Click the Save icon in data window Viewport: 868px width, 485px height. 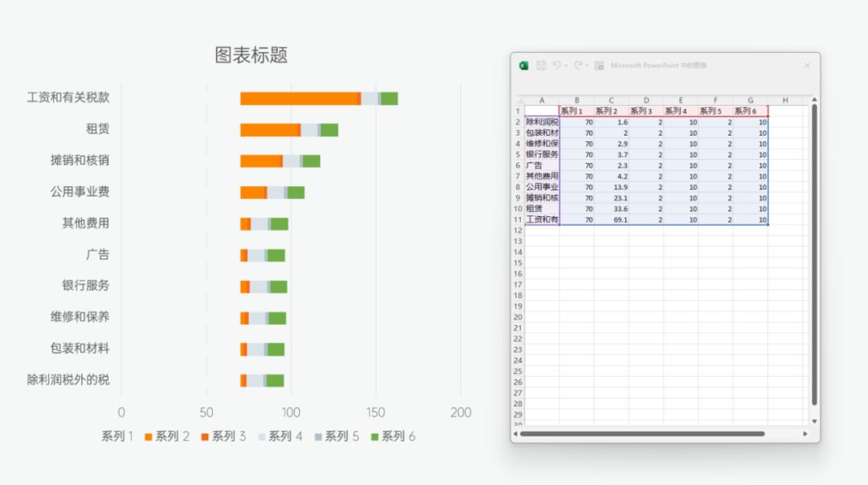[541, 65]
